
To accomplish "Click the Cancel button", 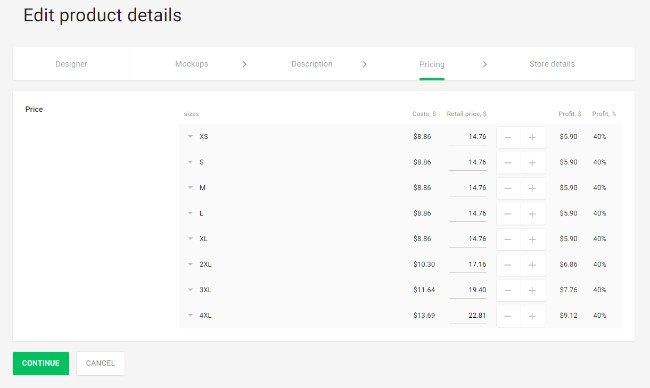I will (x=100, y=363).
